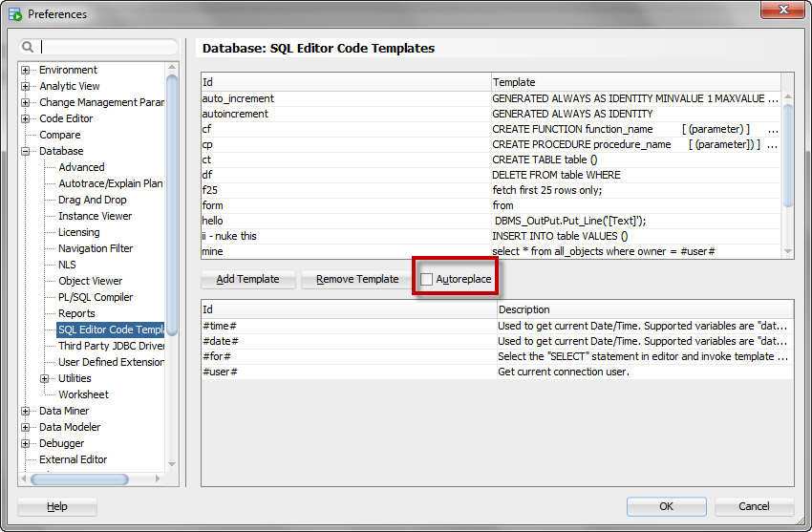Click tree horizontal scroll right arrow
The image size is (812, 532).
(158, 479)
